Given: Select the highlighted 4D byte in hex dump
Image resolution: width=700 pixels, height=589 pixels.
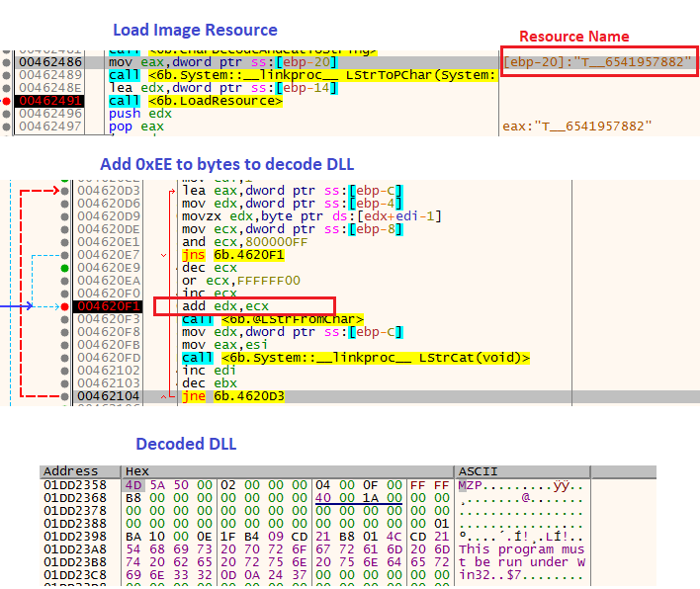Looking at the screenshot, I should tap(133, 485).
